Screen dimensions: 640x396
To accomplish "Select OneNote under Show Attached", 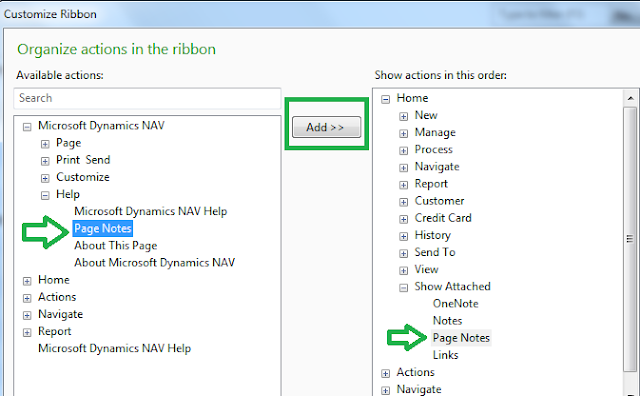I will pos(456,304).
